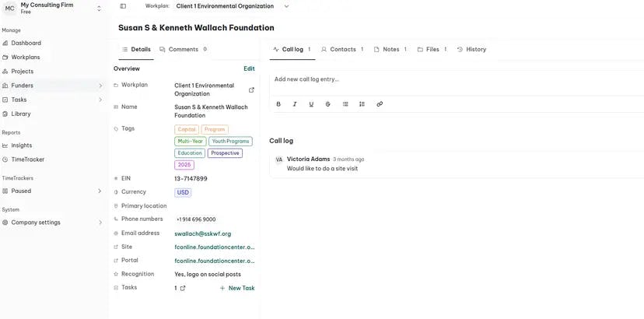Open the workplan external link icon
Screen dimensions: 644x319
pos(251,89)
